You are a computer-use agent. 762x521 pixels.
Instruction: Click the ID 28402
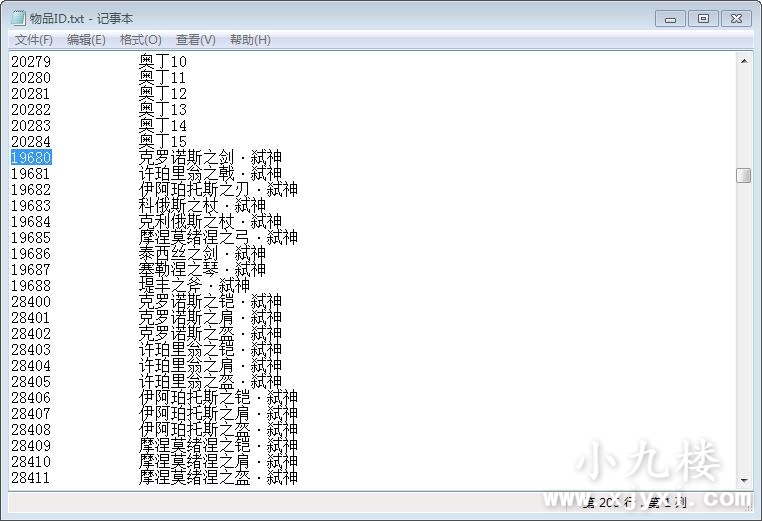click(x=31, y=334)
